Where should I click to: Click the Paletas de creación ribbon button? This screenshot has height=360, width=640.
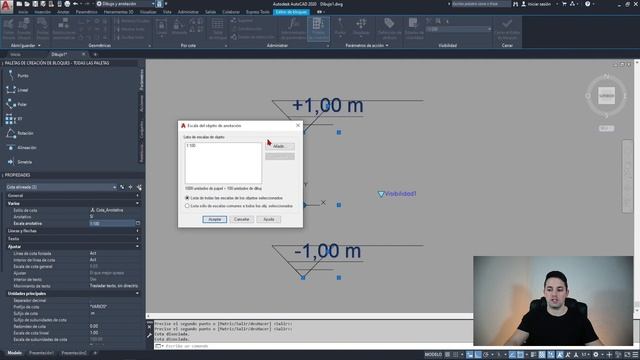(318, 29)
